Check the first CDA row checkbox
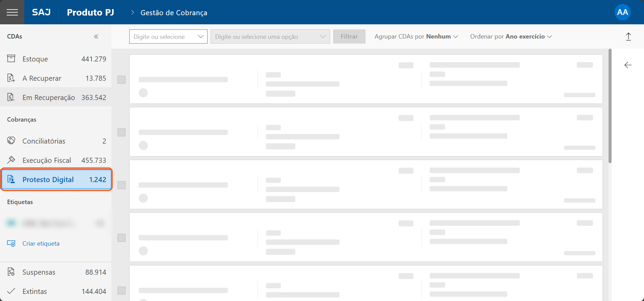Screen dimensions: 644x301 (x=122, y=80)
